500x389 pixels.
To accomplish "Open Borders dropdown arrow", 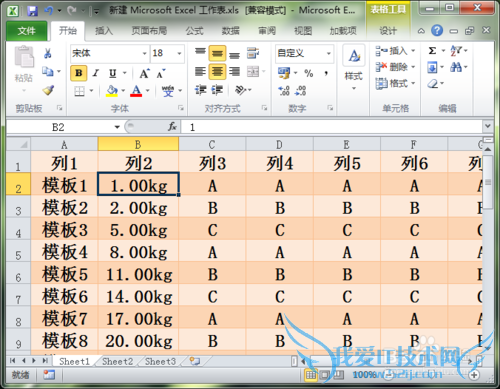I will (x=91, y=90).
